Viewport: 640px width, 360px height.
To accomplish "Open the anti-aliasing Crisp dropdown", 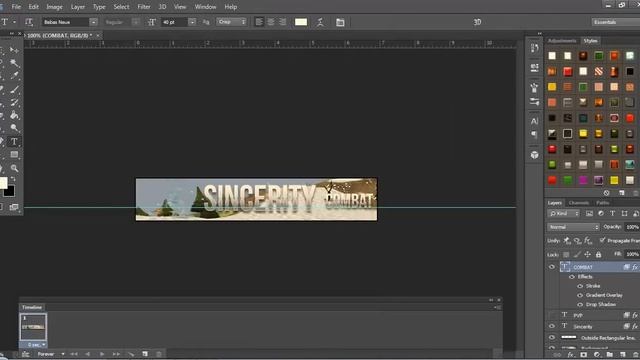I will click(231, 22).
